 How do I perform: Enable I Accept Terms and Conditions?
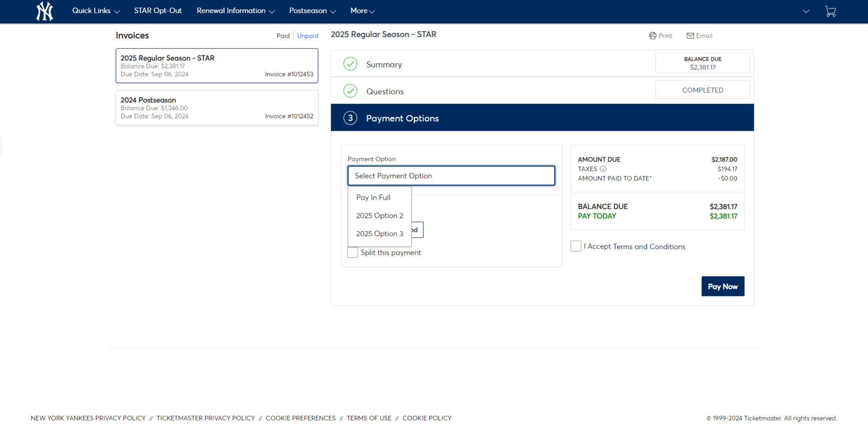[x=576, y=246]
